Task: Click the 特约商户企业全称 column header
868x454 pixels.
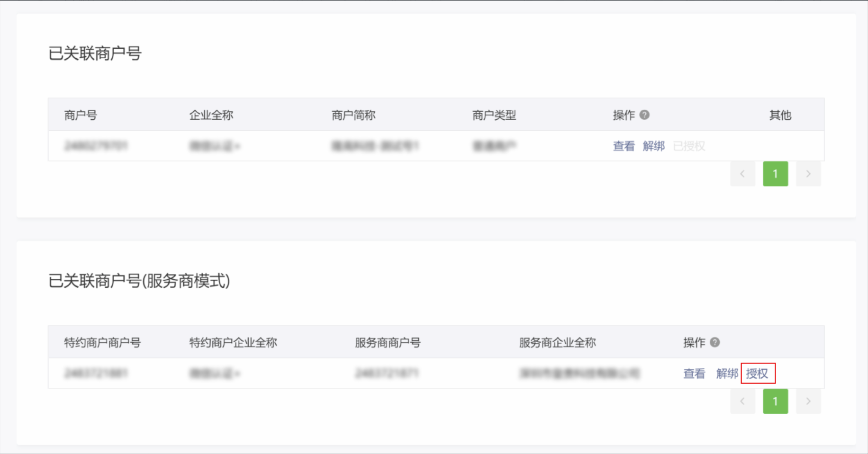Action: click(x=233, y=342)
